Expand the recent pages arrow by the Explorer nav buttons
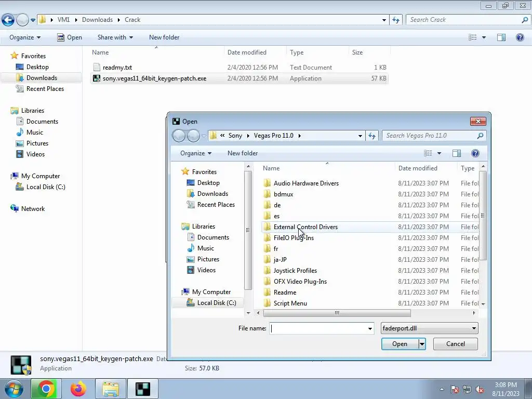 [x=33, y=20]
